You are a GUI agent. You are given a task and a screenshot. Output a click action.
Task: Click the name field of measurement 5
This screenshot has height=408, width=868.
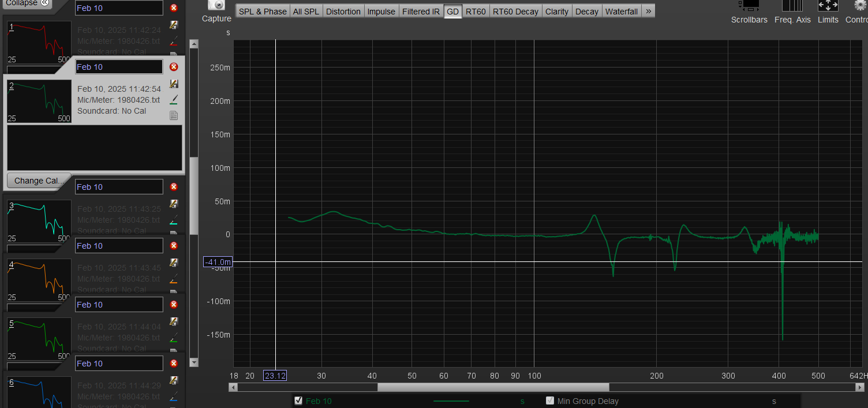(119, 305)
